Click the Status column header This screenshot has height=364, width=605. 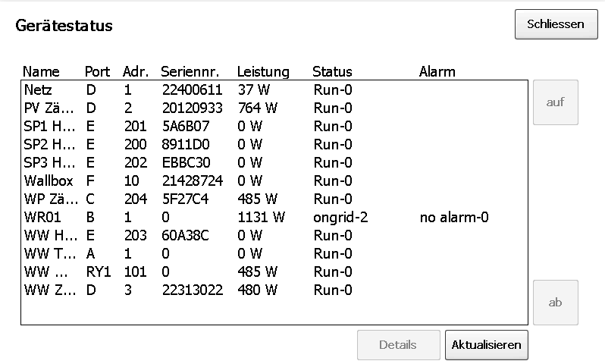pyautogui.click(x=332, y=72)
